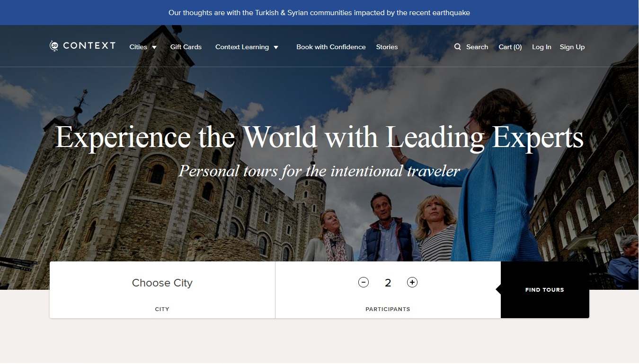The image size is (639, 364).
Task: Go to the Gift Cards page
Action: (x=186, y=47)
